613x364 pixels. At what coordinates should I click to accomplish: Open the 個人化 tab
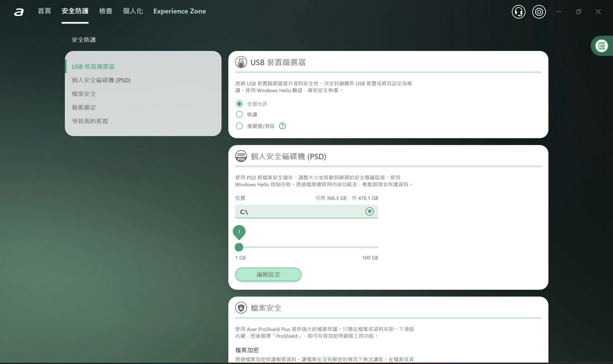pyautogui.click(x=133, y=11)
